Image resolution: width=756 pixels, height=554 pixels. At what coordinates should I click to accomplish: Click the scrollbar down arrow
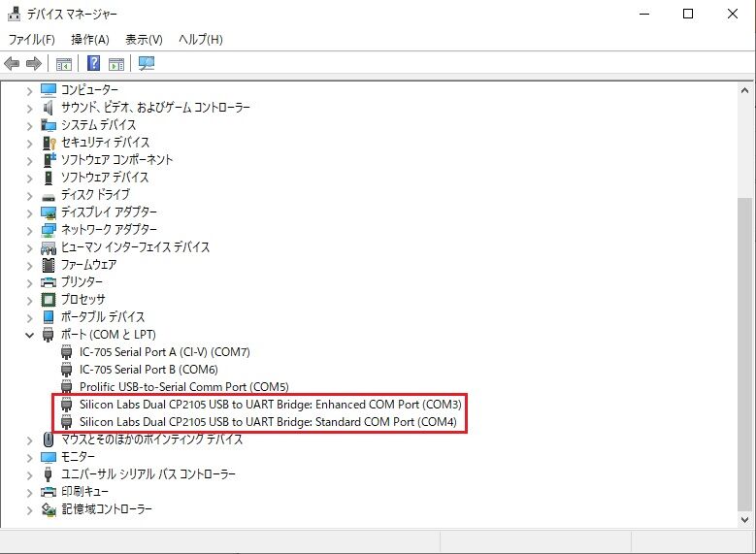744,520
